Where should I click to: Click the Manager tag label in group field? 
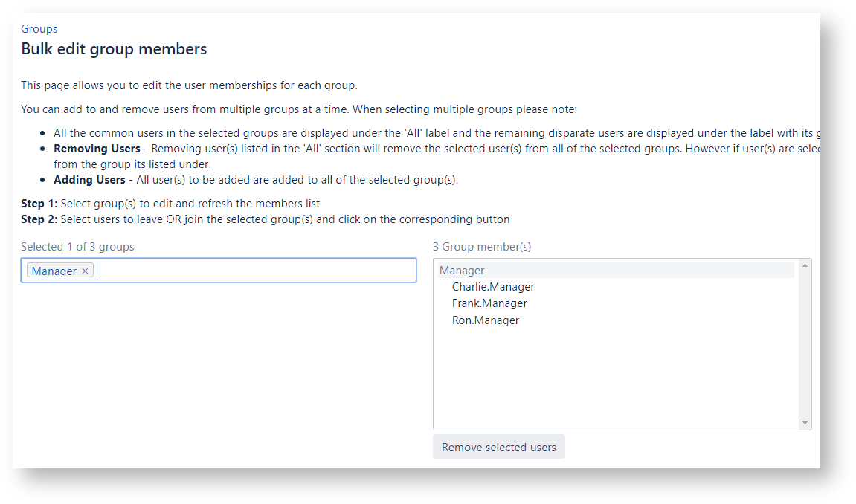(x=54, y=271)
